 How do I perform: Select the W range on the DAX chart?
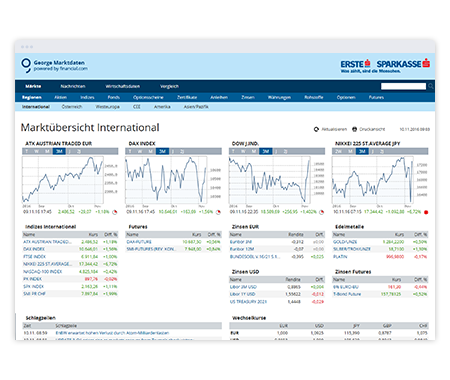[x=140, y=152]
